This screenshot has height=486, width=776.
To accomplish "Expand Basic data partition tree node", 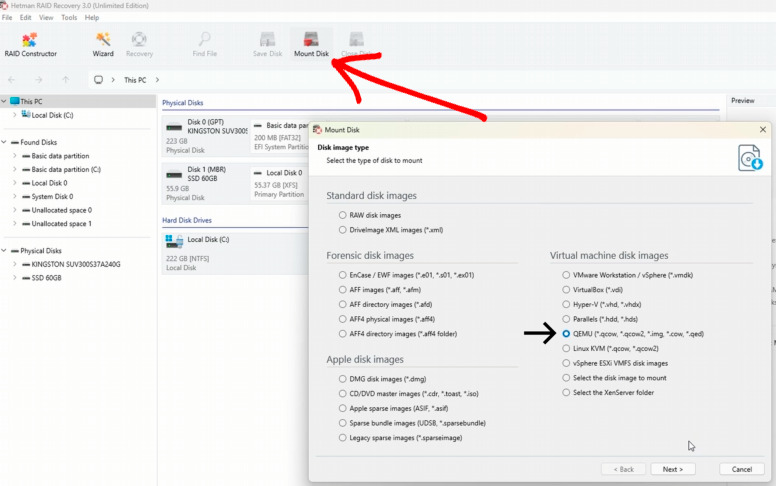I will pos(14,156).
